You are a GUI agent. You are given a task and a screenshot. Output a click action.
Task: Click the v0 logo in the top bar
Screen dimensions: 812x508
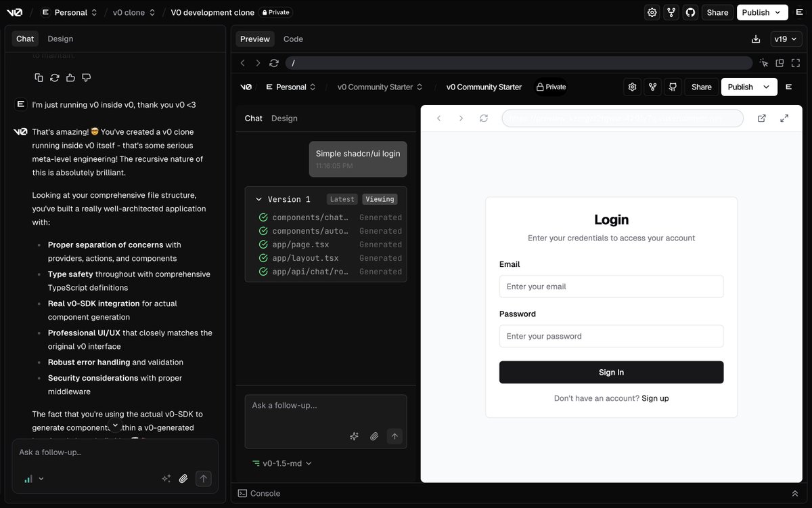15,12
